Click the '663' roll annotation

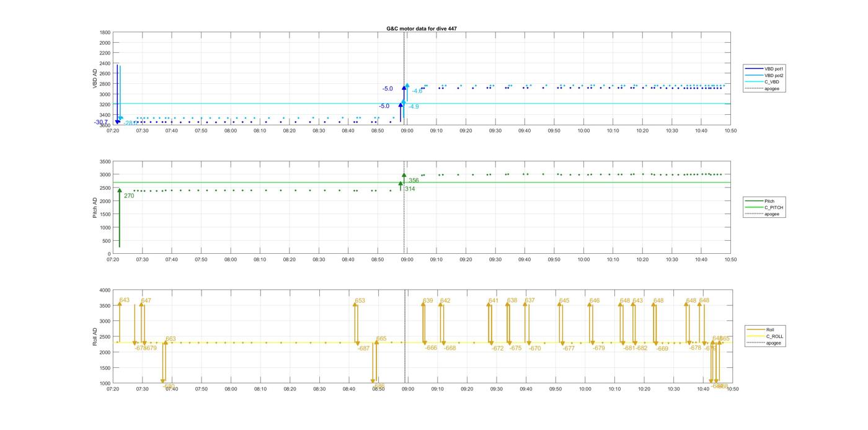pos(170,339)
